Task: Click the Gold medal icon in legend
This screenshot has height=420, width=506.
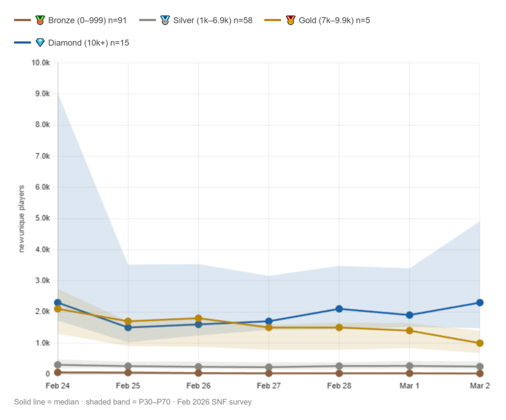Action: 291,20
